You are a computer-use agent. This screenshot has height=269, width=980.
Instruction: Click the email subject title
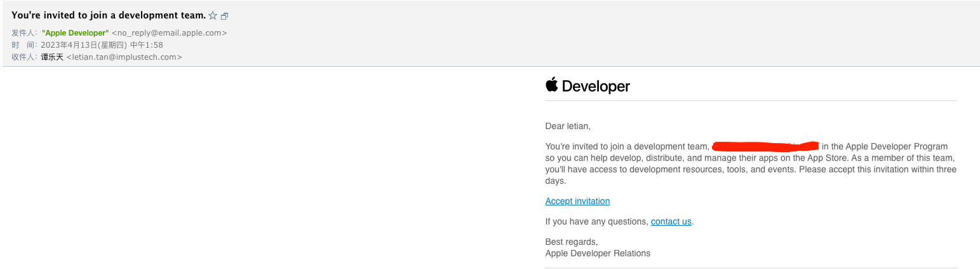(x=109, y=15)
